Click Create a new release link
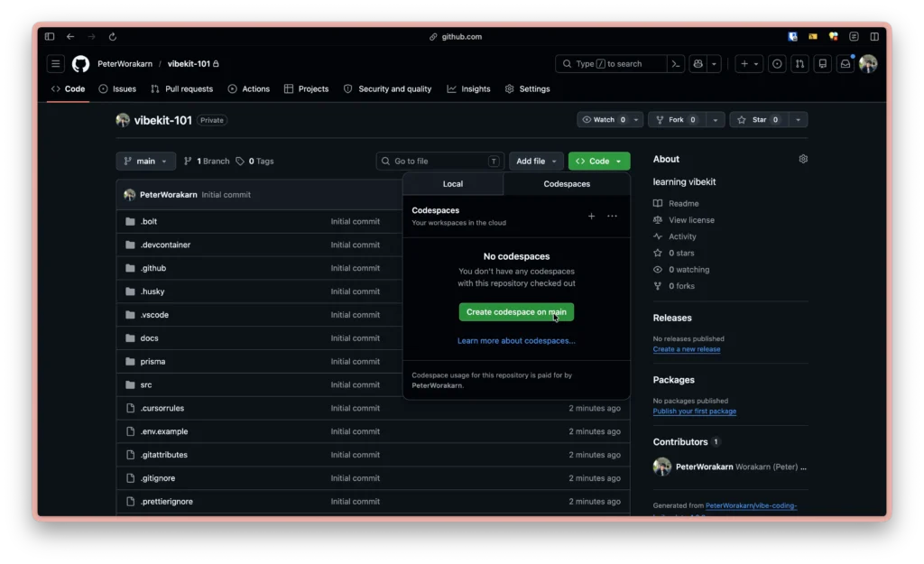 pyautogui.click(x=687, y=349)
